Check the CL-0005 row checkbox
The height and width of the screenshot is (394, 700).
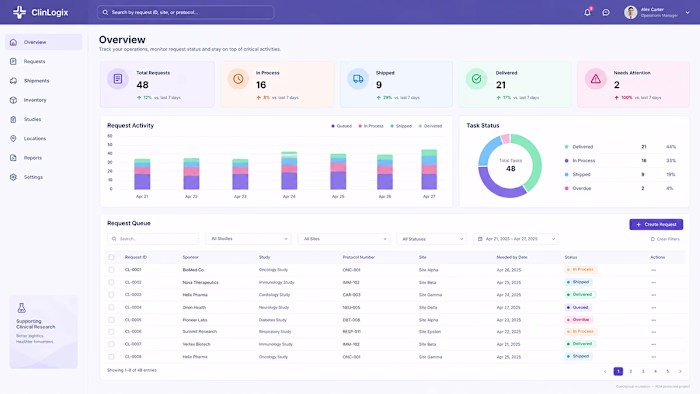111,319
